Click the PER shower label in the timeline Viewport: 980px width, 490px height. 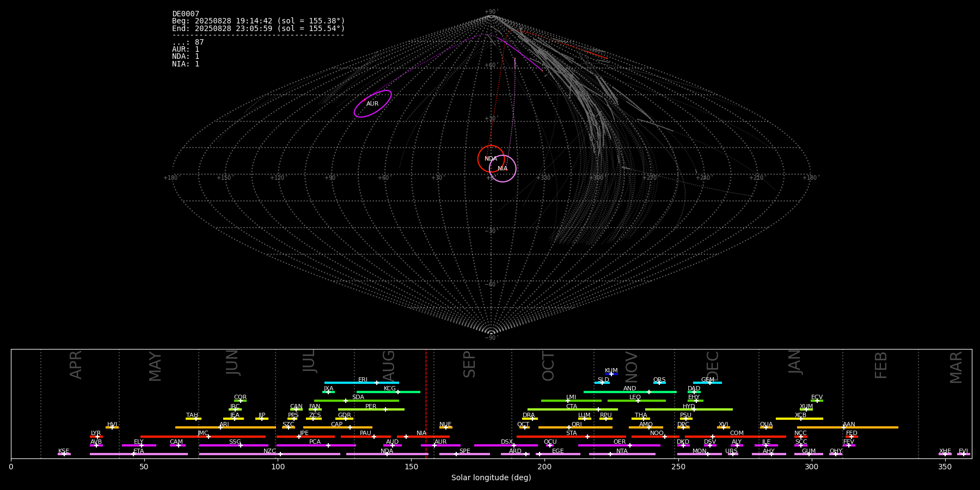371,406
